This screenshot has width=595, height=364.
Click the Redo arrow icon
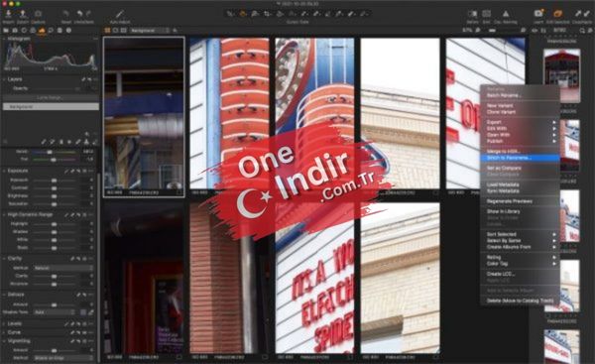(88, 14)
